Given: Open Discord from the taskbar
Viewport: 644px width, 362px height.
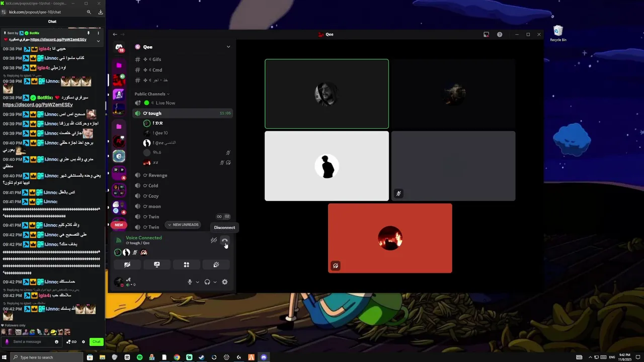Looking at the screenshot, I should [x=264, y=357].
